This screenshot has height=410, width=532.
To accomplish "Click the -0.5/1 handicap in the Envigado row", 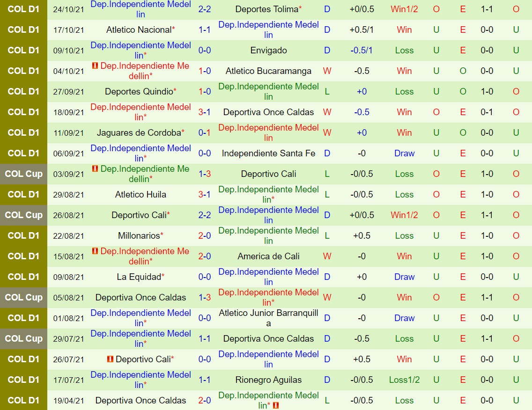I will click(362, 51).
